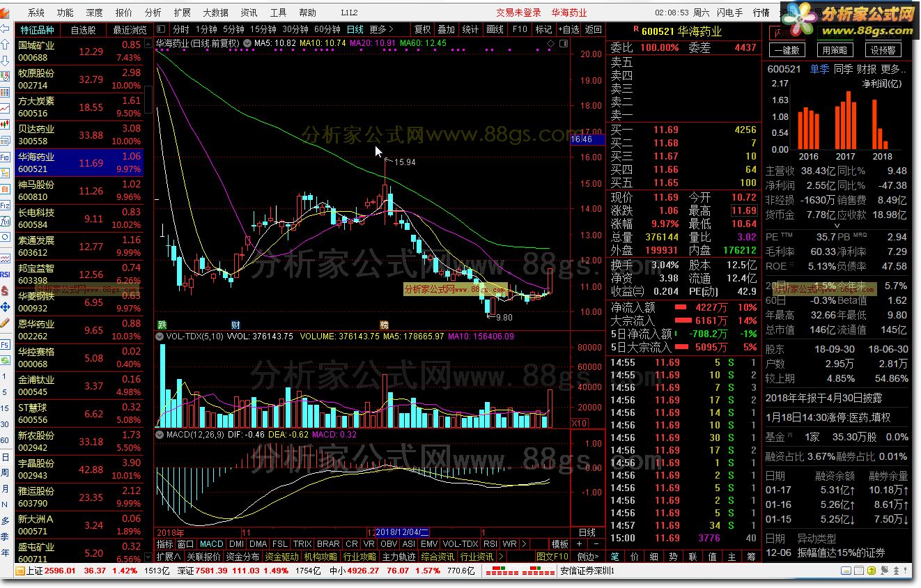Click VOL-TDX indicator settings icon
The image size is (921, 588).
point(160,336)
